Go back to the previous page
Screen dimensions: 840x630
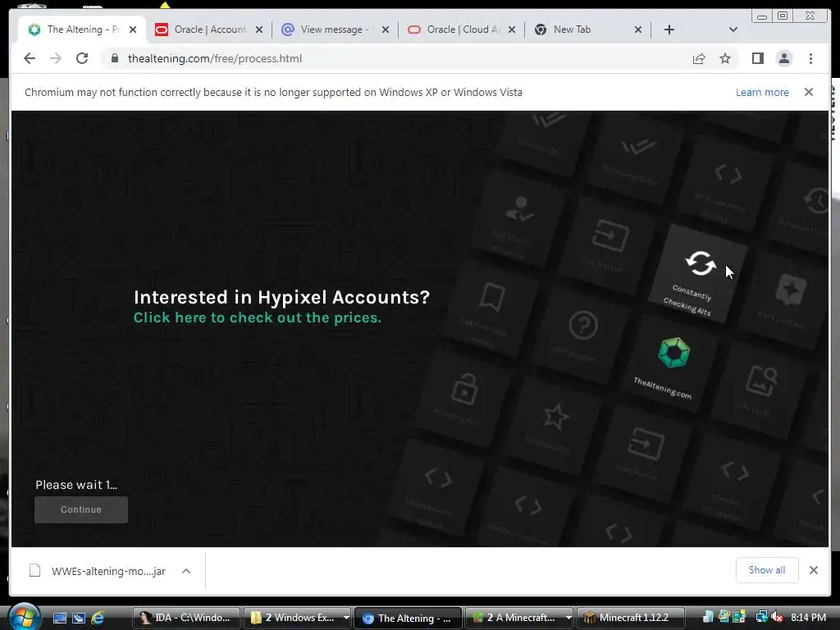30,58
